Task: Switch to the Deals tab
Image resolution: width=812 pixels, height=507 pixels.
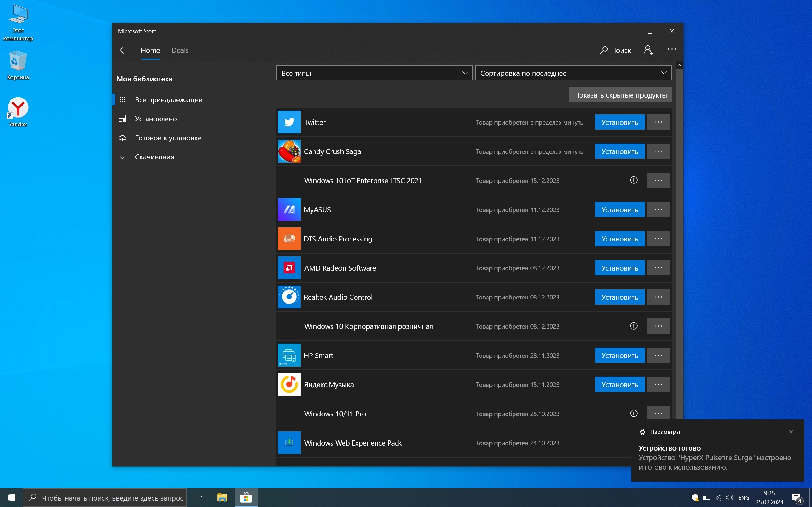Action: point(180,50)
